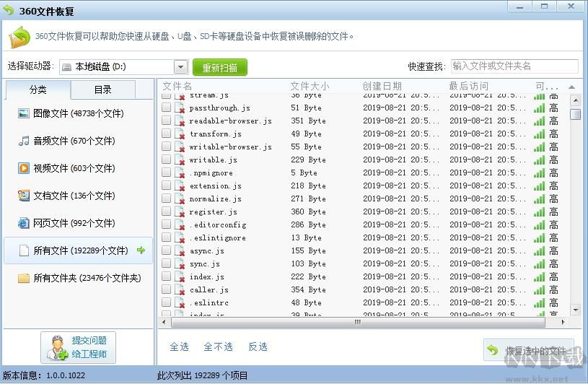Viewport: 588px width, 384px height.
Task: Click the video files play icon
Action: (x=24, y=168)
